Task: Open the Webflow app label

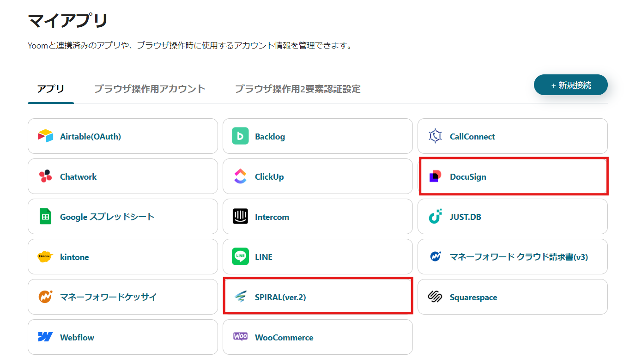Action: coord(77,338)
